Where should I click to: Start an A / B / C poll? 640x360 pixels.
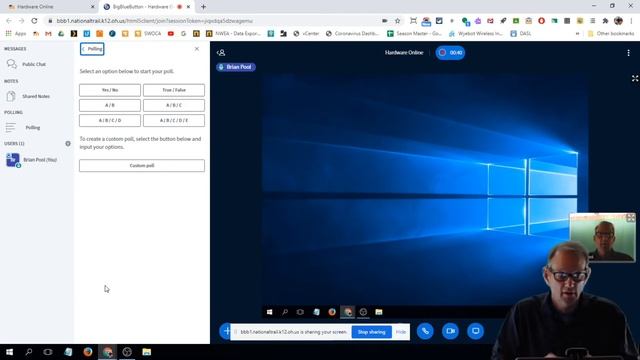174,105
